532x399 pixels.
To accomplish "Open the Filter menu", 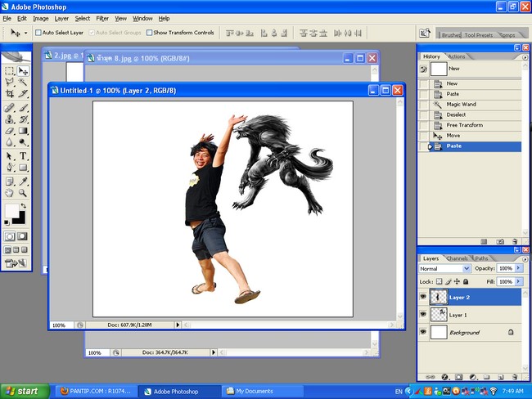I will pos(102,19).
